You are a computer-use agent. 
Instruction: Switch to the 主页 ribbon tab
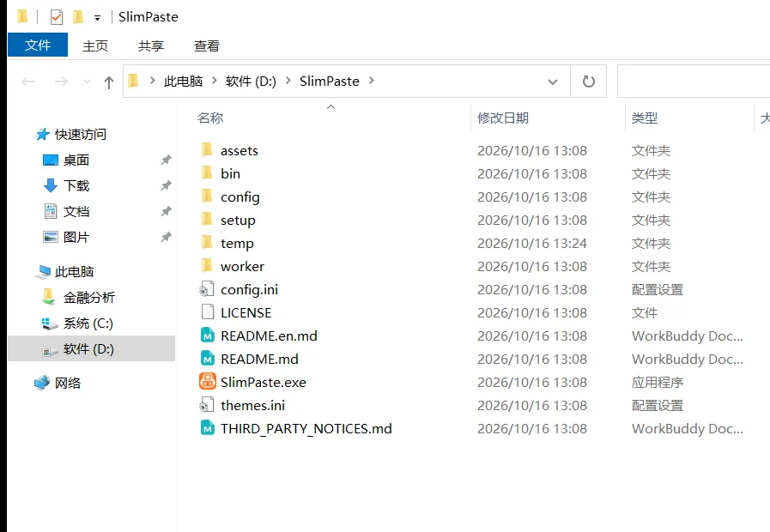(94, 45)
